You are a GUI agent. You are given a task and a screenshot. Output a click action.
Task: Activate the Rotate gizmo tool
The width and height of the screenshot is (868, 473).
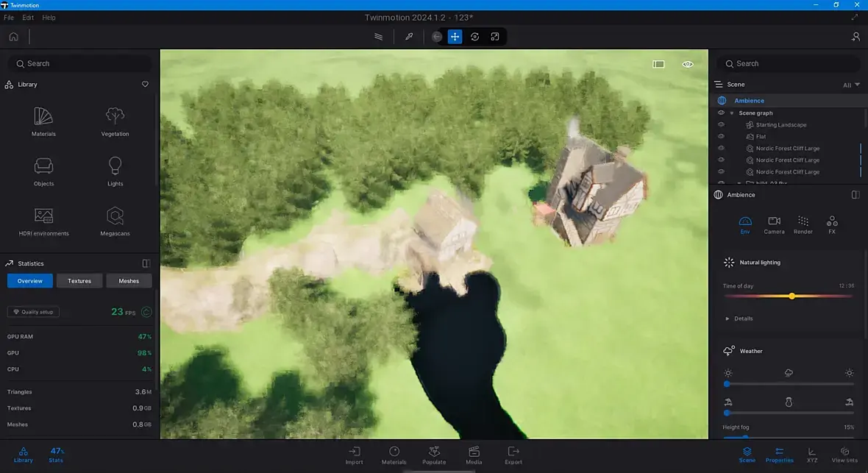[475, 37]
